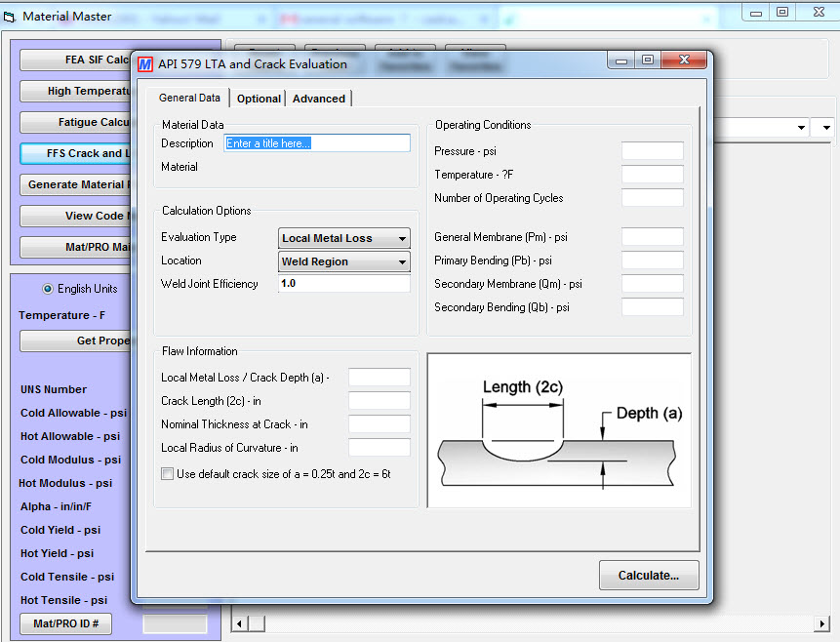The width and height of the screenshot is (840, 642).
Task: Click the Generate Material button
Action: [x=75, y=184]
